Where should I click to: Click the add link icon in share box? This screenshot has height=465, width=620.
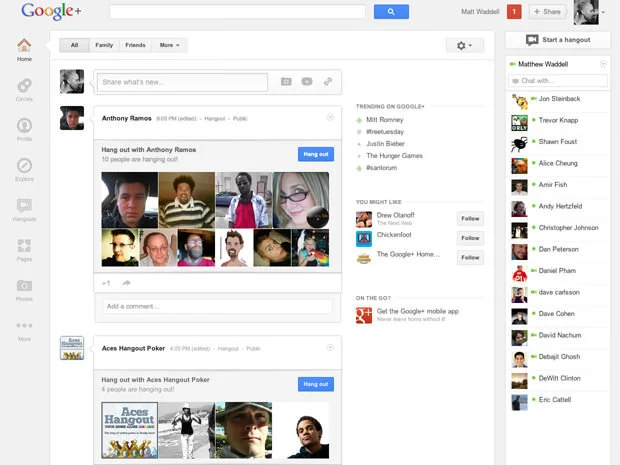point(327,82)
